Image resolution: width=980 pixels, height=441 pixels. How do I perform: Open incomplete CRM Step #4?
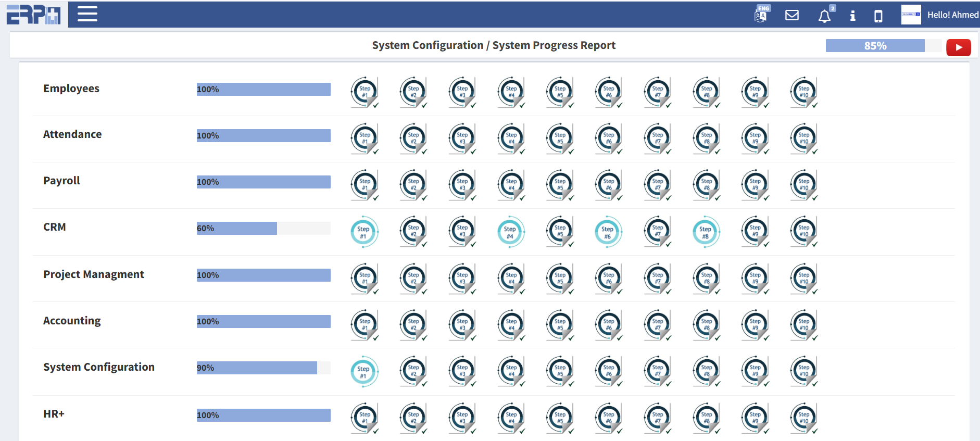tap(510, 232)
